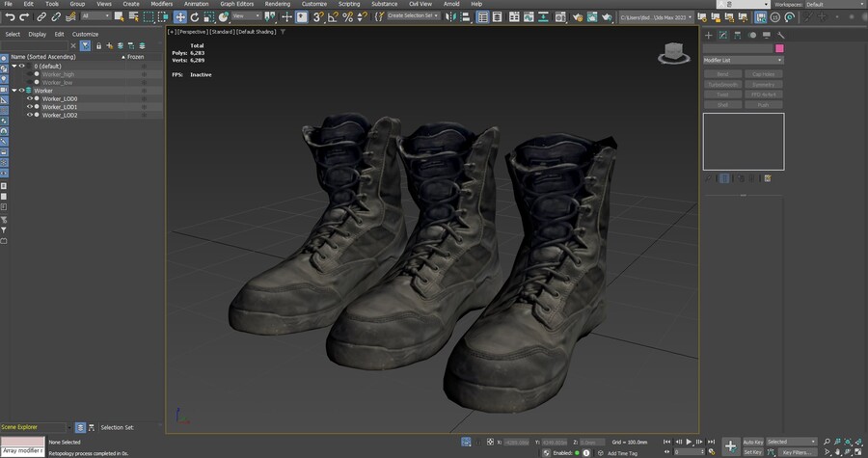The image size is (868, 458).
Task: Open the Modifier List dropdown
Action: point(743,60)
